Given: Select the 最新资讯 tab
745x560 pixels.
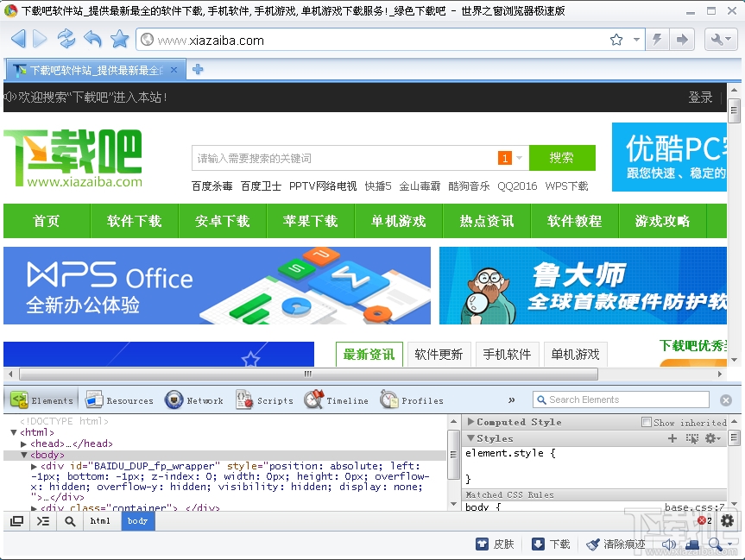Looking at the screenshot, I should pyautogui.click(x=369, y=355).
